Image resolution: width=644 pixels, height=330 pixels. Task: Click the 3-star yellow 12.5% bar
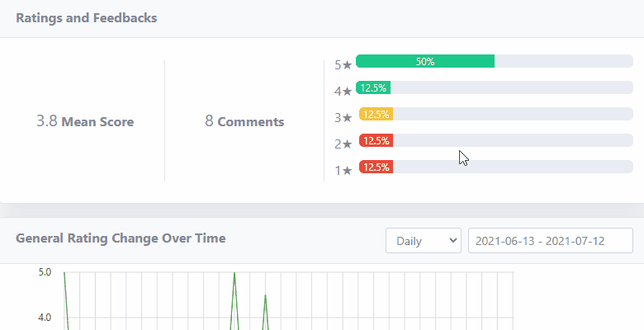click(376, 114)
